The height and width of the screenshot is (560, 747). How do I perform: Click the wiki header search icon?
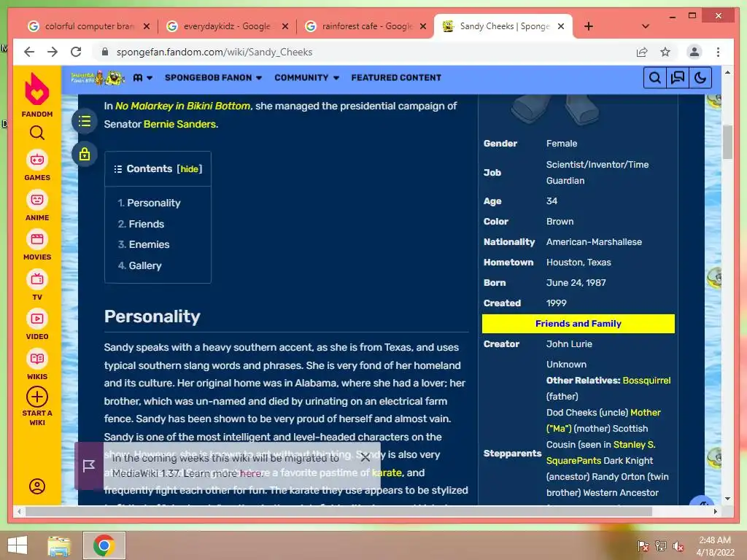(654, 77)
